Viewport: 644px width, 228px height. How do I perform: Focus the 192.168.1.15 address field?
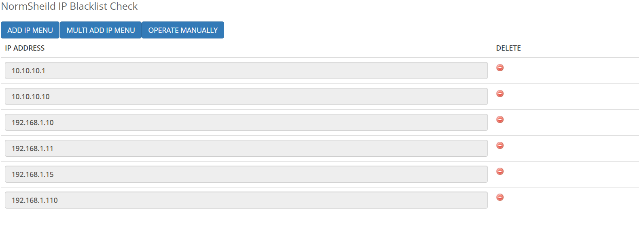click(246, 174)
